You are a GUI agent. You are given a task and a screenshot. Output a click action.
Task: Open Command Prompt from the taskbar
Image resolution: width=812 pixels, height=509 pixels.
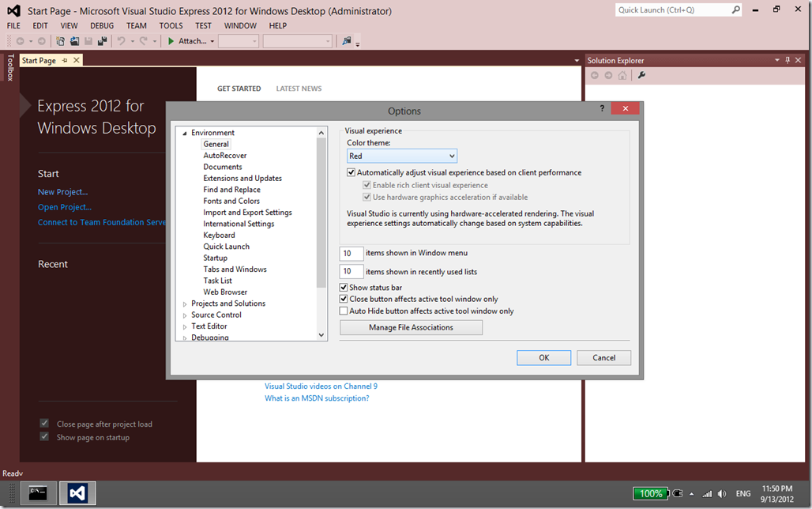[38, 493]
